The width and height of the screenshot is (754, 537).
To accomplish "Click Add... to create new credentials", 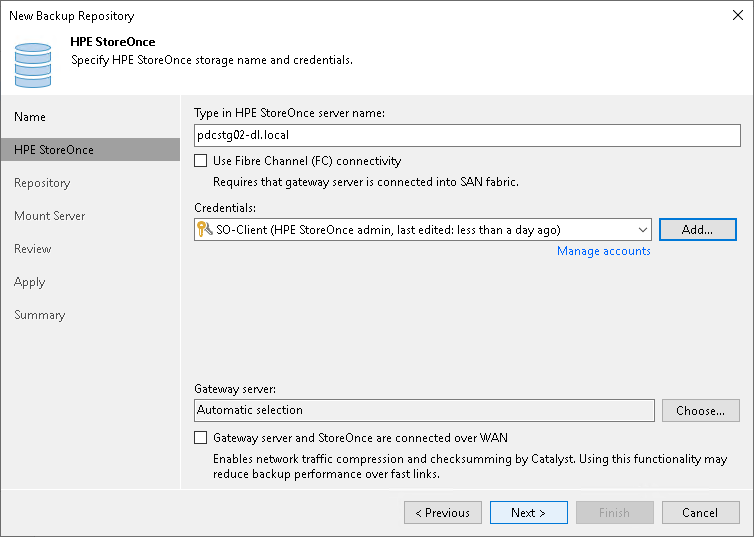I will pyautogui.click(x=697, y=230).
